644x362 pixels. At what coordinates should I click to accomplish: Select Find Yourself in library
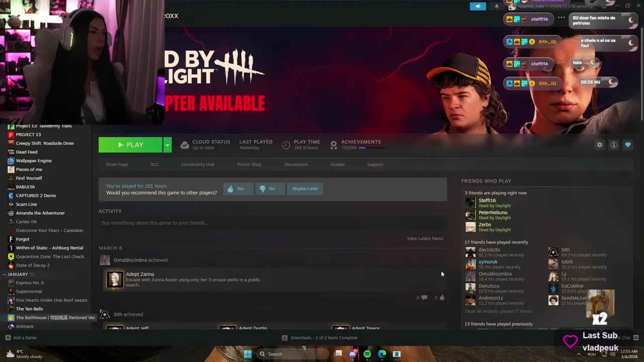pyautogui.click(x=29, y=178)
